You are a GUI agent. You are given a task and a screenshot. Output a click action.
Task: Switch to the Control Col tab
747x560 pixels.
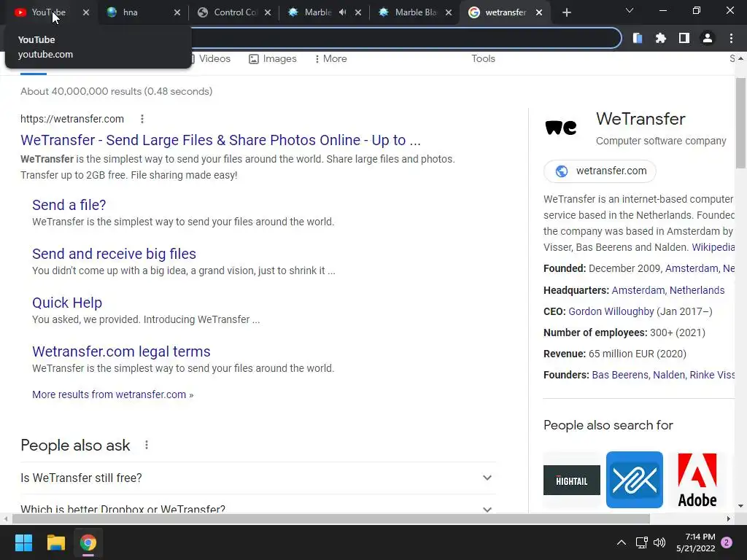pos(235,12)
